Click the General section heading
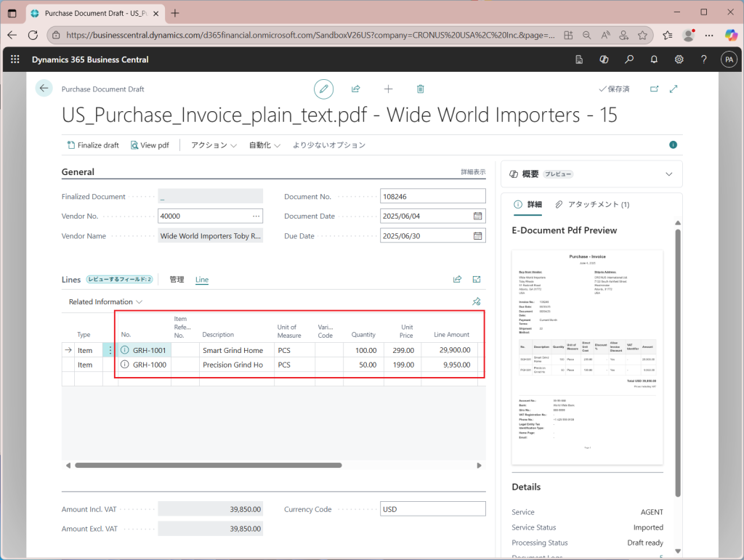The image size is (744, 560). (78, 171)
